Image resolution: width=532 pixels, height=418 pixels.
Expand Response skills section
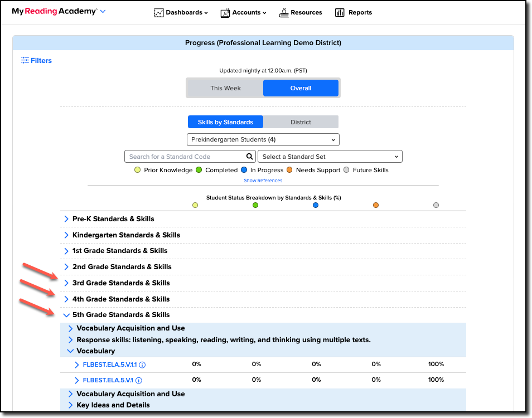[71, 339]
